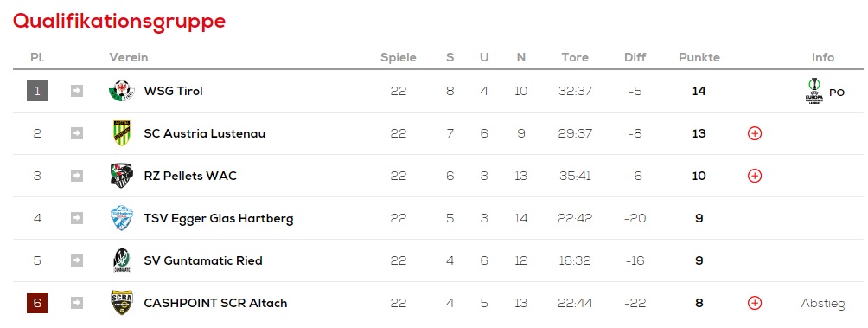
Task: Click the WSG Tirol club crest
Action: pos(121,91)
